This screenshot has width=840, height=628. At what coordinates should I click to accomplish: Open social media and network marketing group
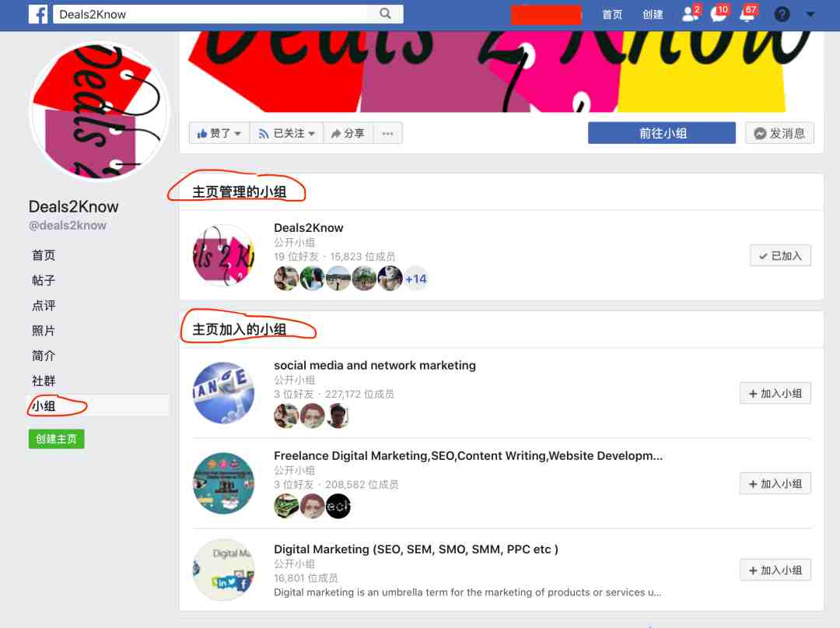pyautogui.click(x=374, y=366)
